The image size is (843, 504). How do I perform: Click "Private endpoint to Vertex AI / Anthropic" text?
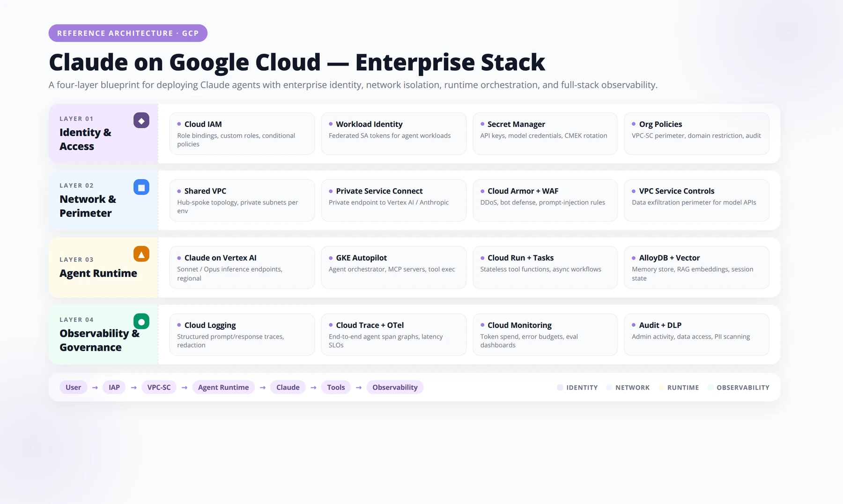pos(389,203)
